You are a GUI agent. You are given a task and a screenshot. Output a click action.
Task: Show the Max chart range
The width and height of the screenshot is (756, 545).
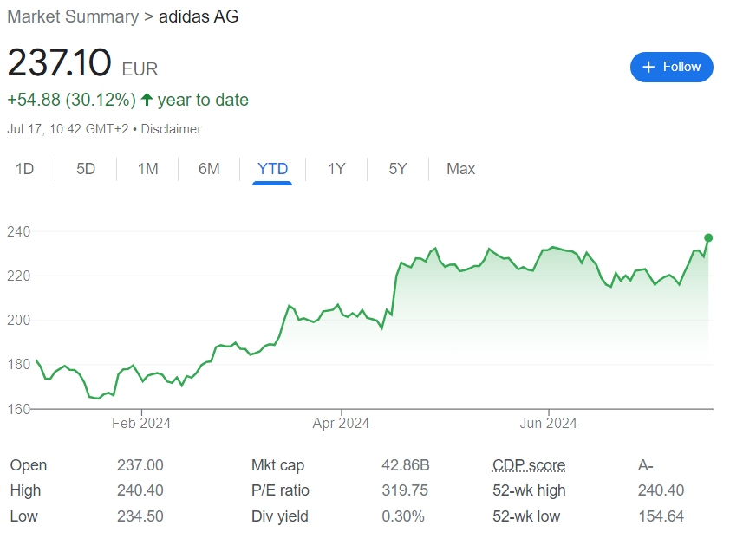460,169
